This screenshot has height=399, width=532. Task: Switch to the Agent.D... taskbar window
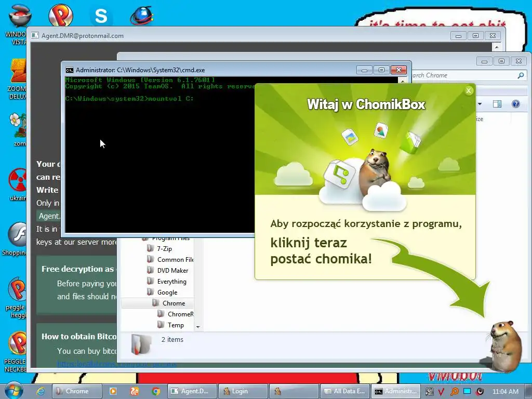192,391
